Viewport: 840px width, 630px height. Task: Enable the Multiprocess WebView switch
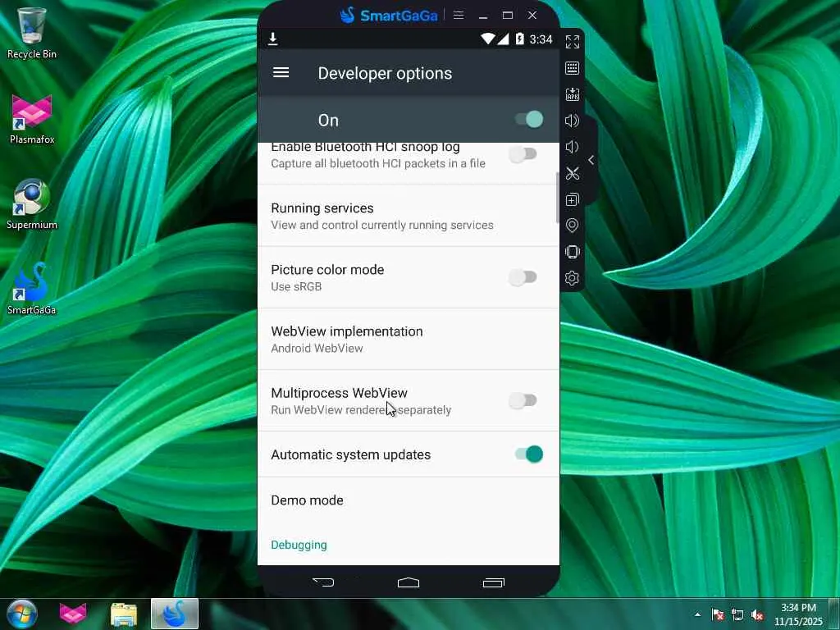pyautogui.click(x=523, y=400)
